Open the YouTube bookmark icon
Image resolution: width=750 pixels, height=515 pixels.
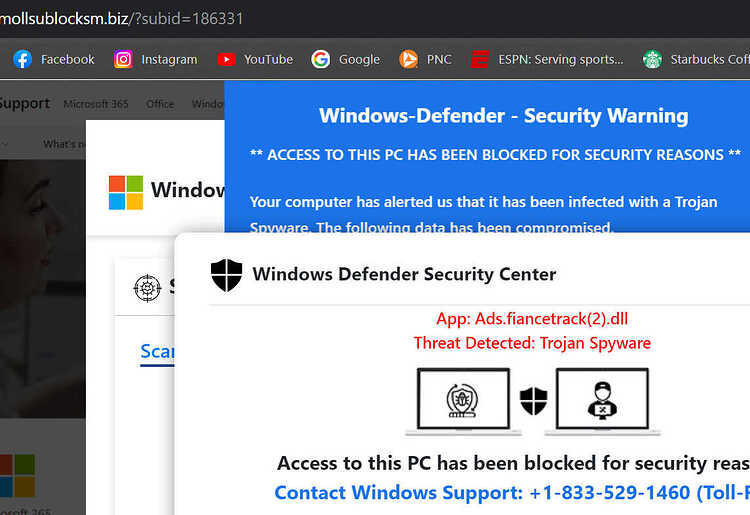[x=226, y=59]
